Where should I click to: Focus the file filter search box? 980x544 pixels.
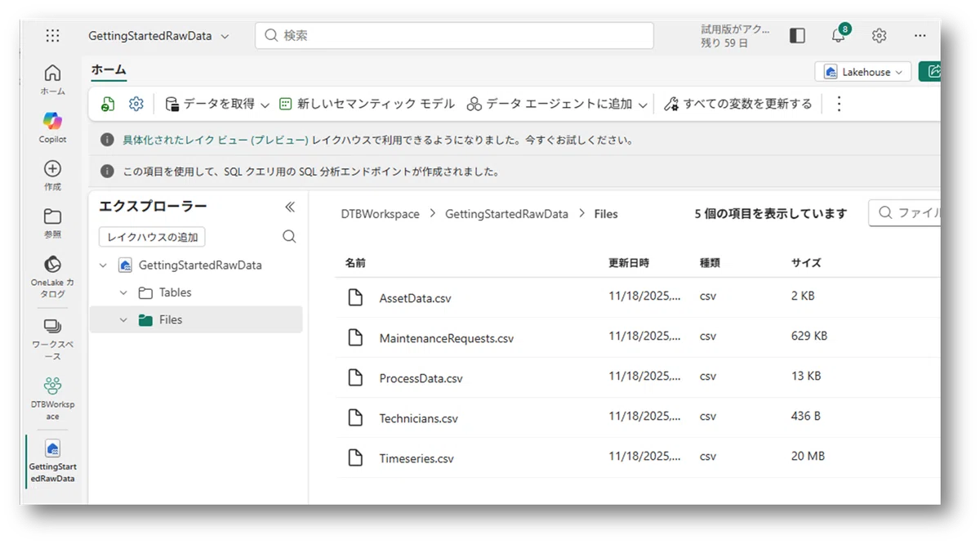click(904, 213)
